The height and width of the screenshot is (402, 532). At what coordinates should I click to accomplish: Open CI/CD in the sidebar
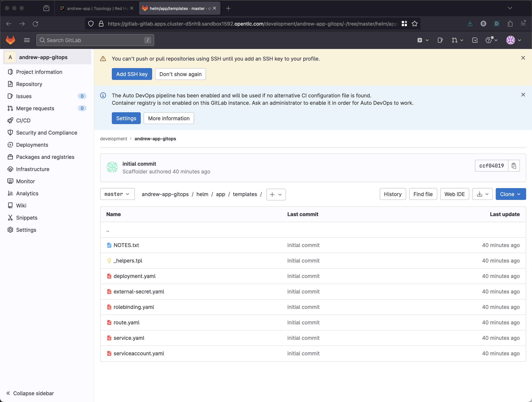point(23,120)
